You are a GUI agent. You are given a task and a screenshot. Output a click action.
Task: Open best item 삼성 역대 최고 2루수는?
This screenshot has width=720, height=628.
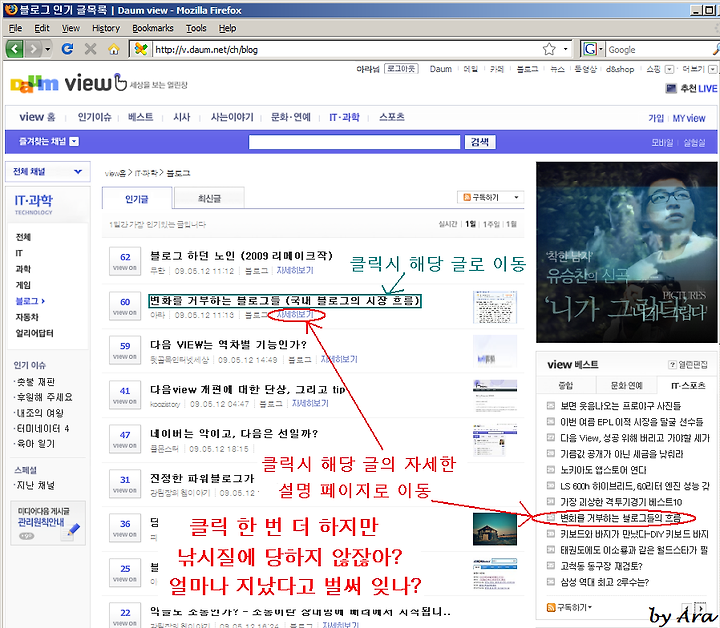[604, 583]
